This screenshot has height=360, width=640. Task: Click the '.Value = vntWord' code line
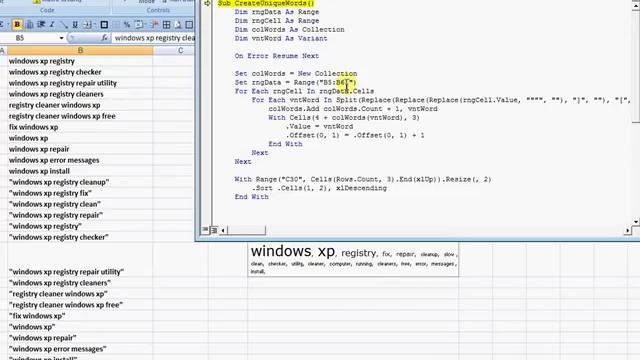(x=319, y=127)
